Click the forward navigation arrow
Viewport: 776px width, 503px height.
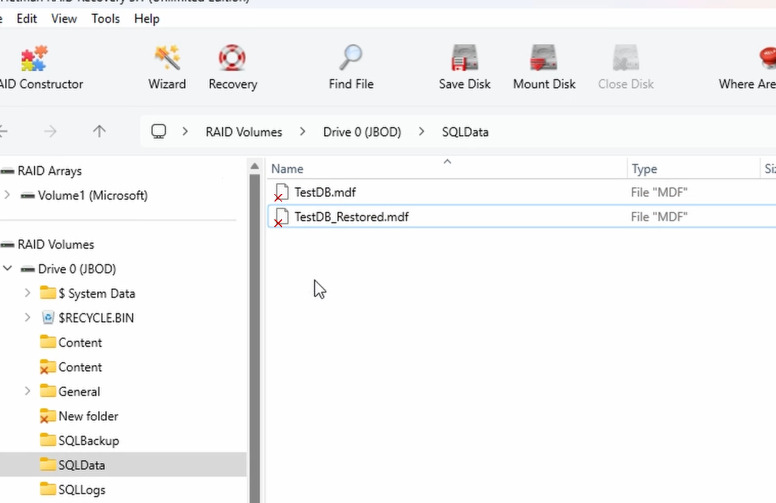point(50,131)
